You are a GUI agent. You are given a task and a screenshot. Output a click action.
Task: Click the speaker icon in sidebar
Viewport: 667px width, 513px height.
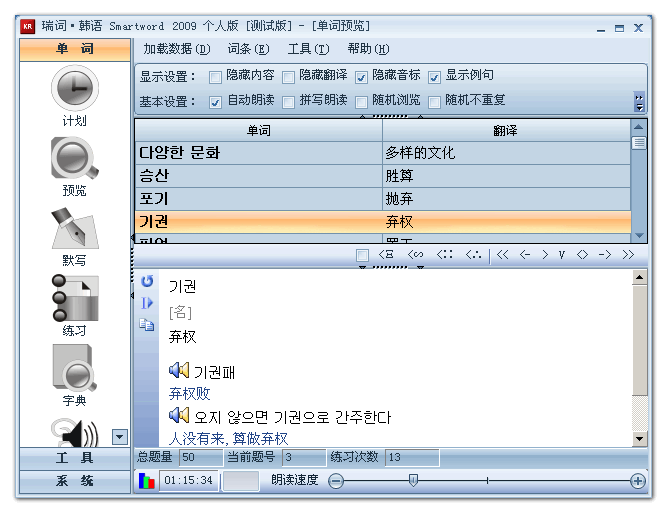point(75,433)
